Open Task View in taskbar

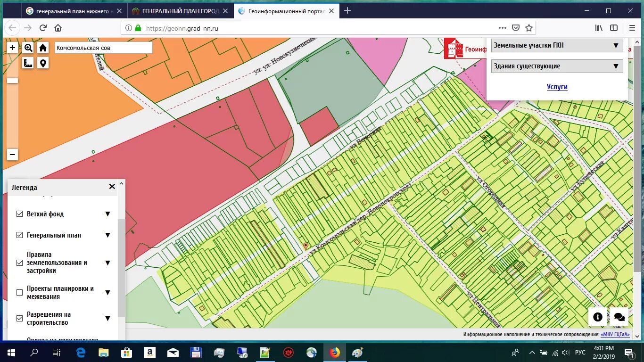click(x=57, y=352)
